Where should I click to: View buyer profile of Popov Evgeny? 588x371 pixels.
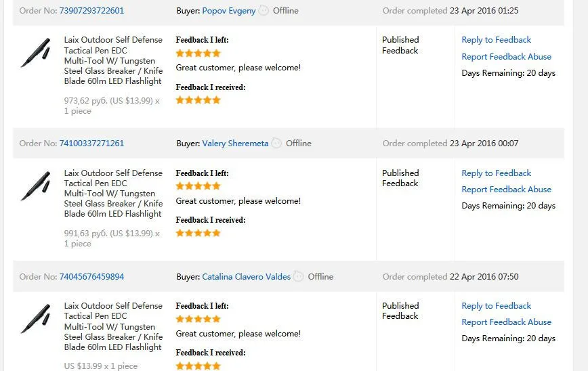click(229, 11)
